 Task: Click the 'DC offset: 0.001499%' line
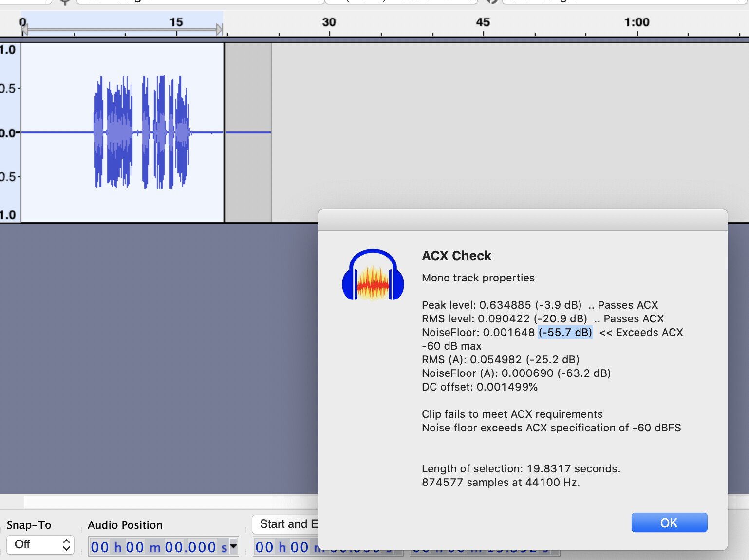pyautogui.click(x=480, y=387)
